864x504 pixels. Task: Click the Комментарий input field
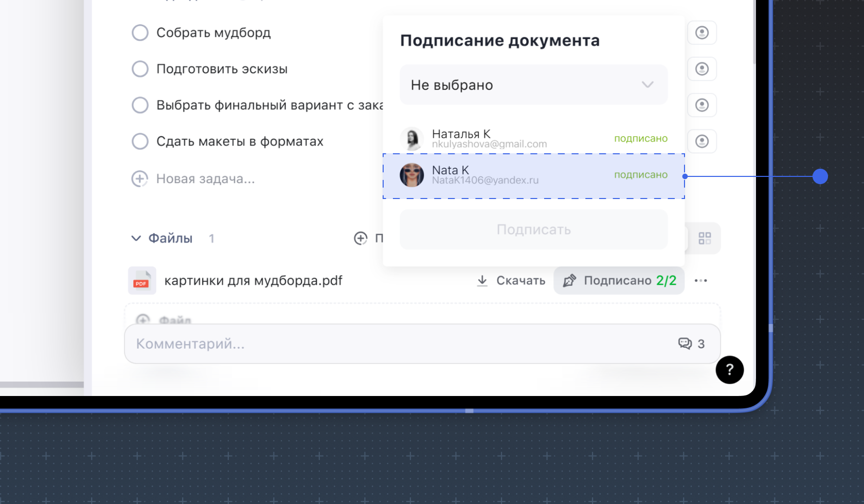click(401, 344)
